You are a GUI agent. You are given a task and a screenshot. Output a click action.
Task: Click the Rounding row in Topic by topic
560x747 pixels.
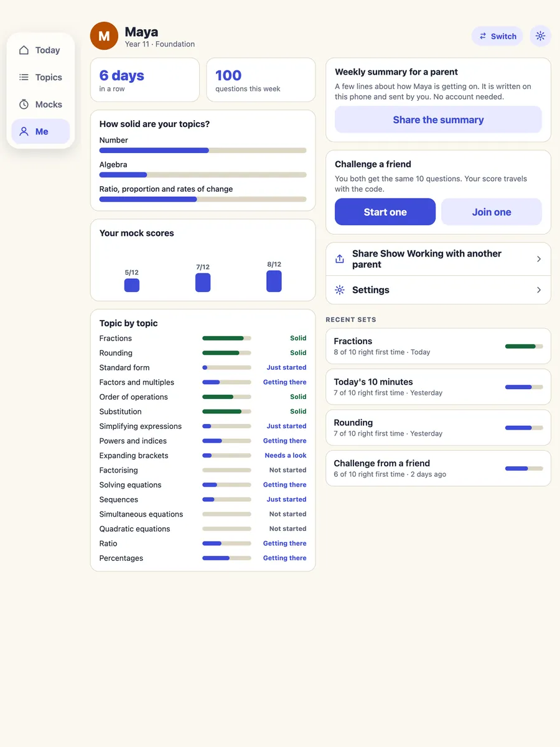point(203,353)
